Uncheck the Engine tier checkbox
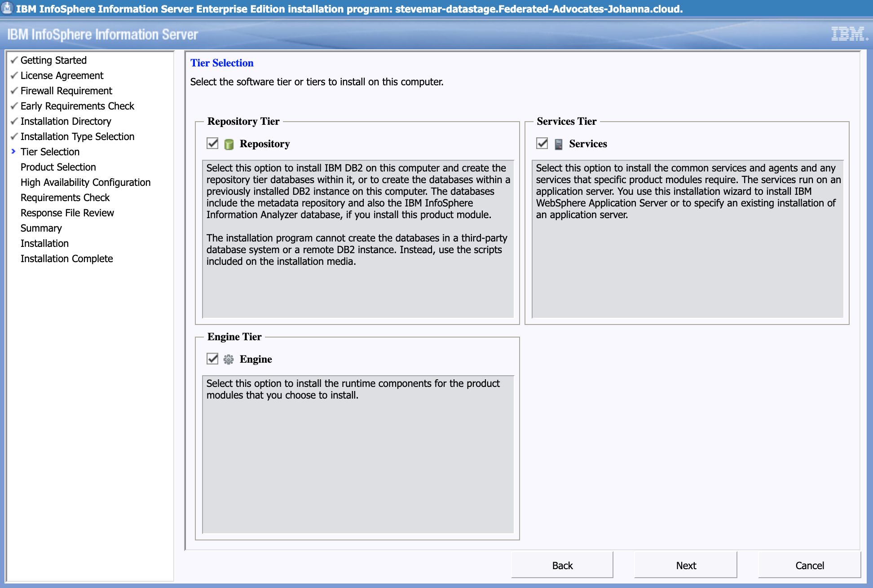The image size is (873, 588). point(212,359)
